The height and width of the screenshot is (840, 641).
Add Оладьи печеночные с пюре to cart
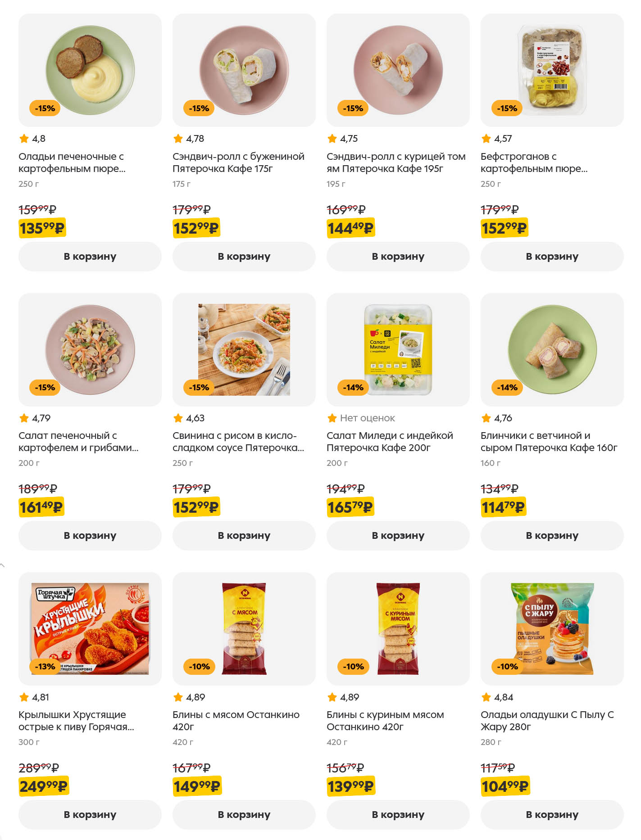(90, 257)
